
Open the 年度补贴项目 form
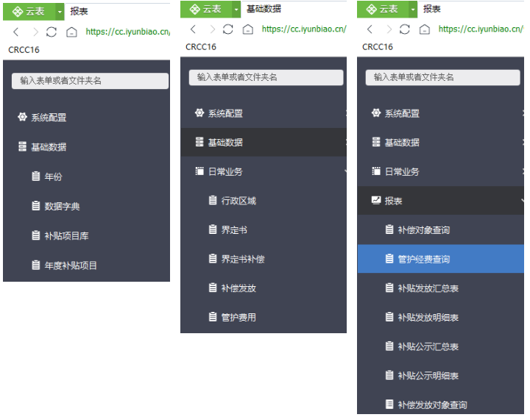coord(71,265)
